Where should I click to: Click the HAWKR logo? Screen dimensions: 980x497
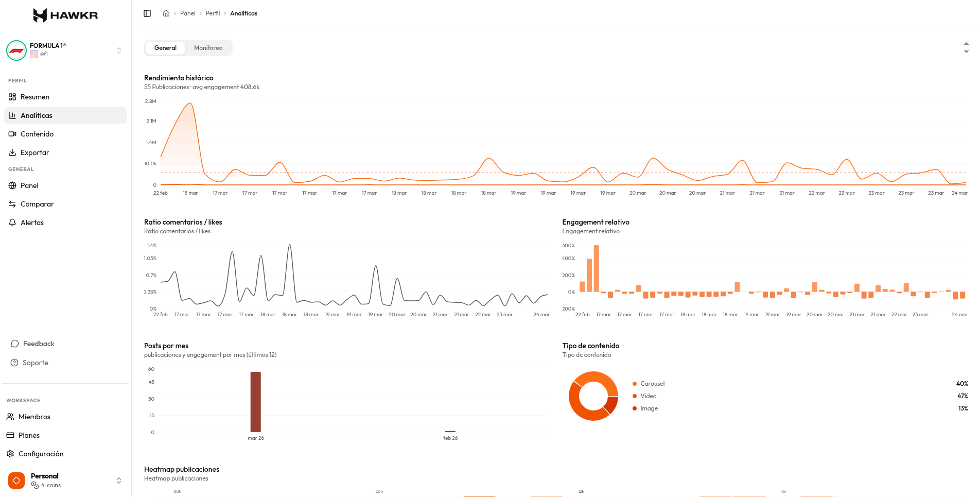(x=65, y=15)
